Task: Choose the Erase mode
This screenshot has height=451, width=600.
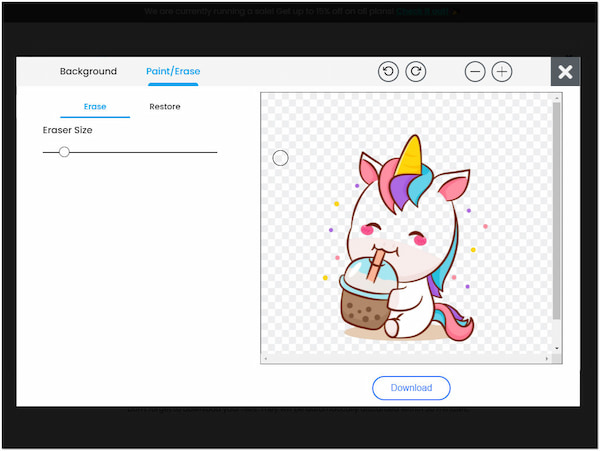Action: pyautogui.click(x=95, y=107)
